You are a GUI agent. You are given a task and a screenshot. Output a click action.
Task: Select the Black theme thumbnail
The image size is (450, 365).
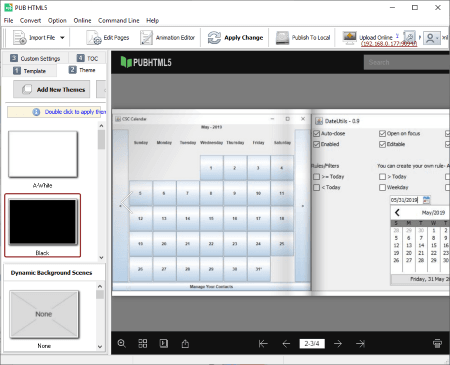(x=43, y=222)
